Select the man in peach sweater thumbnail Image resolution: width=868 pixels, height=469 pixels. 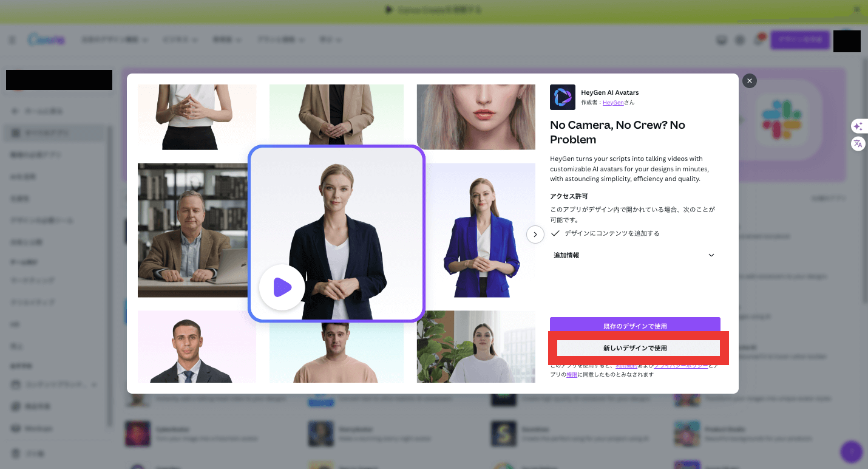(x=336, y=353)
